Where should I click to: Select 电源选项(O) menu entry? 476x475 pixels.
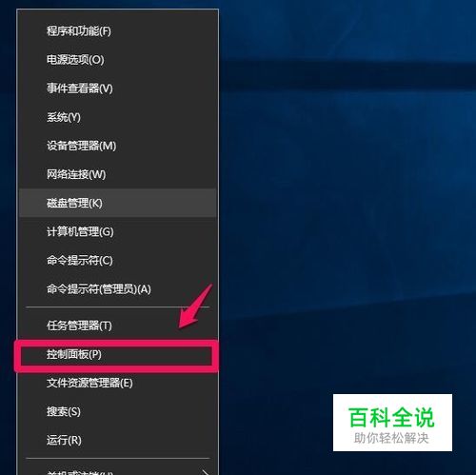(117, 60)
